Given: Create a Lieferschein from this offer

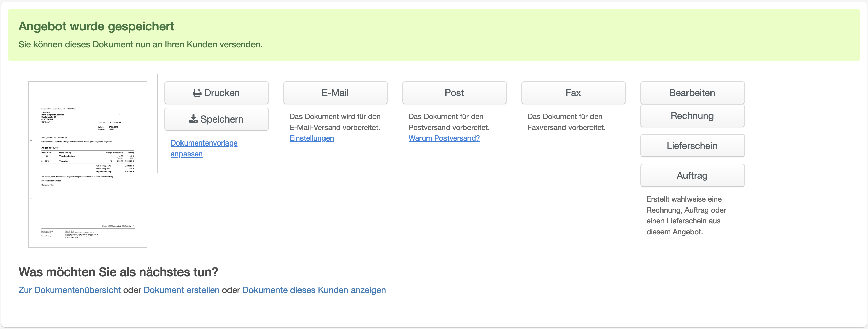Looking at the screenshot, I should [692, 146].
